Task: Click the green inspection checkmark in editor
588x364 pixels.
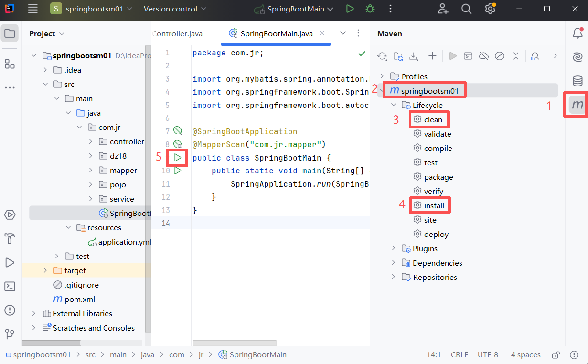Action: pos(362,54)
